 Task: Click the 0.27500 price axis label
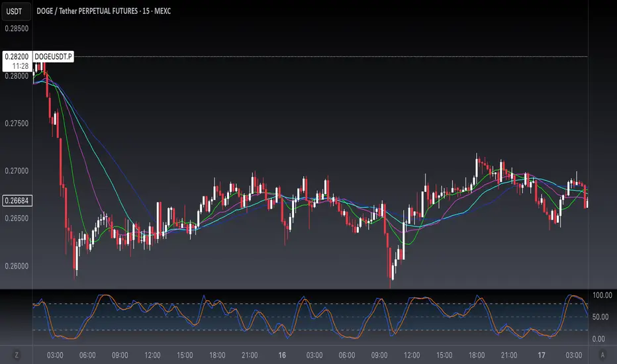click(x=17, y=123)
